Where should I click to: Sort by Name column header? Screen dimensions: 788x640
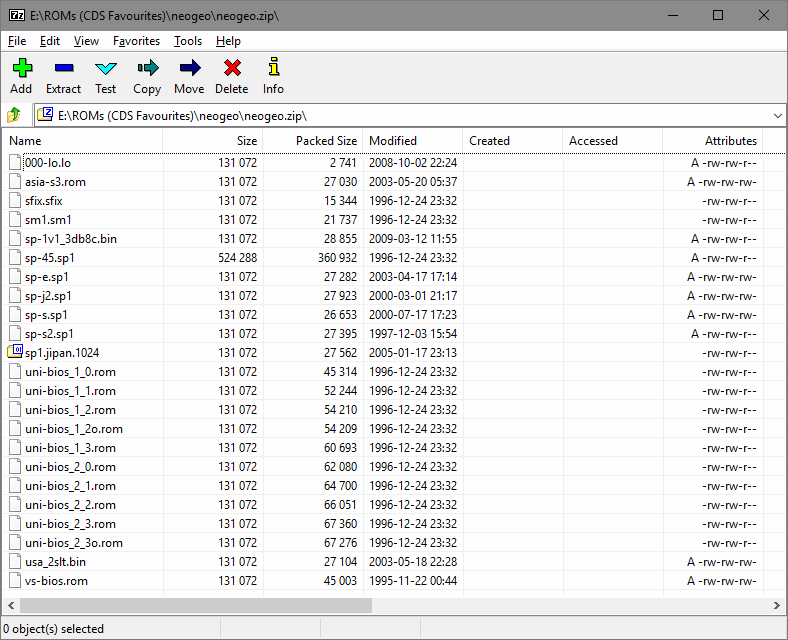click(82, 141)
